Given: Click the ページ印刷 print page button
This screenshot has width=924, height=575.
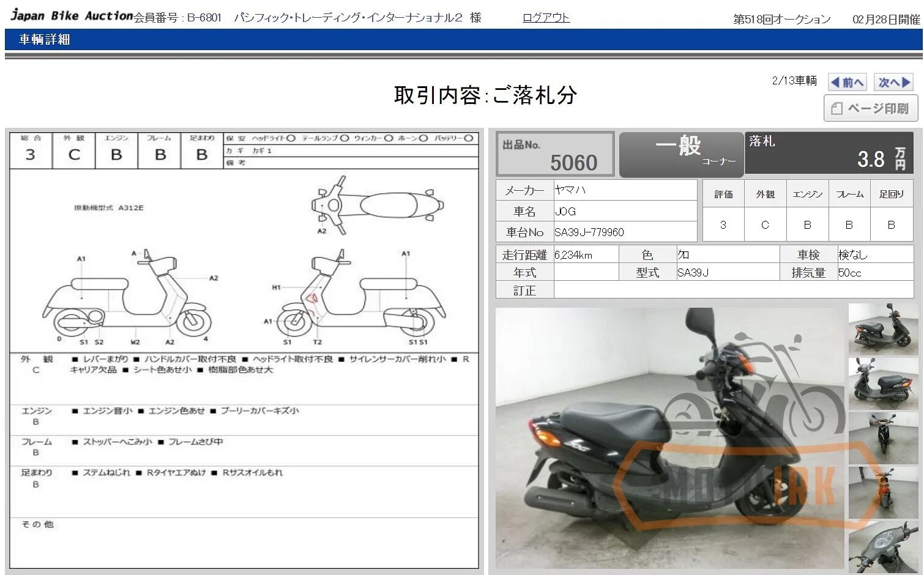Looking at the screenshot, I should coord(870,108).
